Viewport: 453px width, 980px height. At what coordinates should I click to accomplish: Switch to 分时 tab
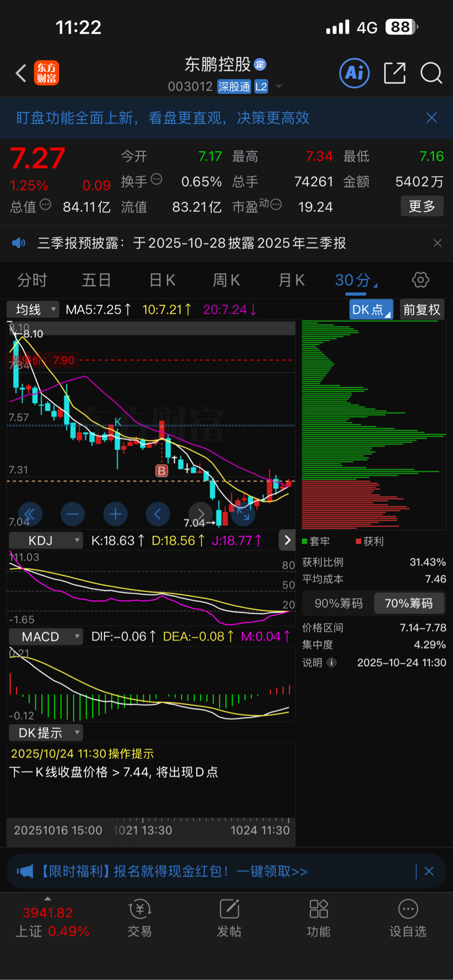coord(32,280)
